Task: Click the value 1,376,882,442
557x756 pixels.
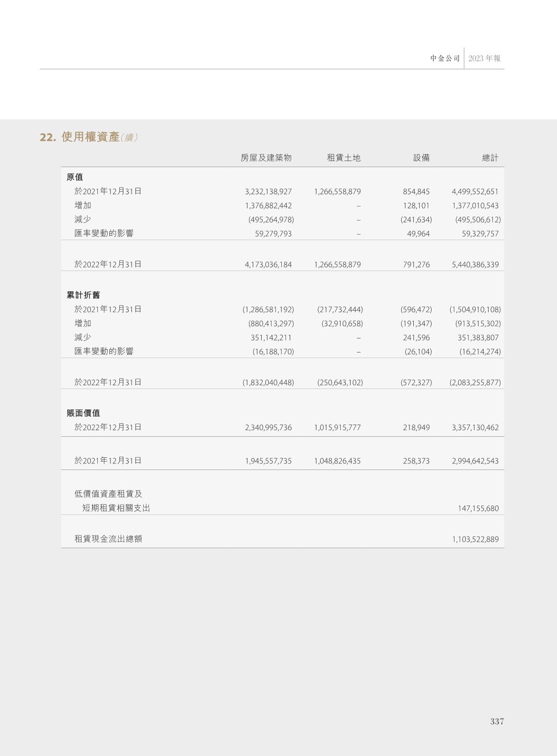Action: (x=268, y=206)
